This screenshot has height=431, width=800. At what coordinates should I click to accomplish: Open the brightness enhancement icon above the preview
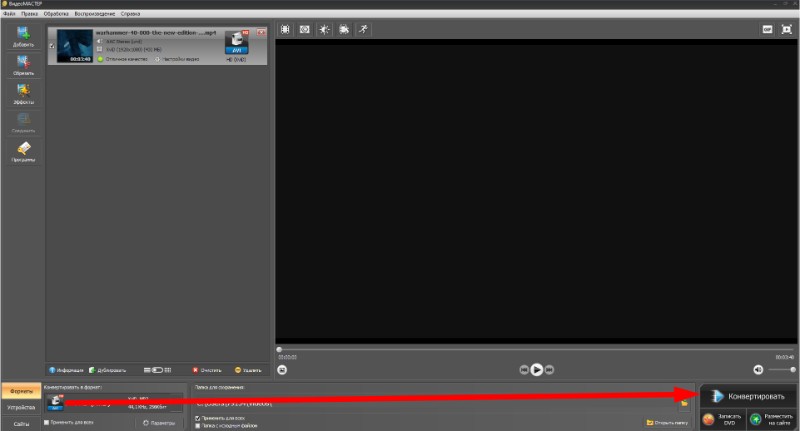324,30
